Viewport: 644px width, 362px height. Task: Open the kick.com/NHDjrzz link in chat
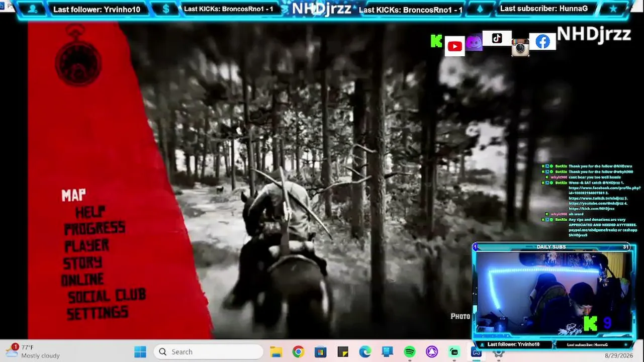[x=591, y=209]
